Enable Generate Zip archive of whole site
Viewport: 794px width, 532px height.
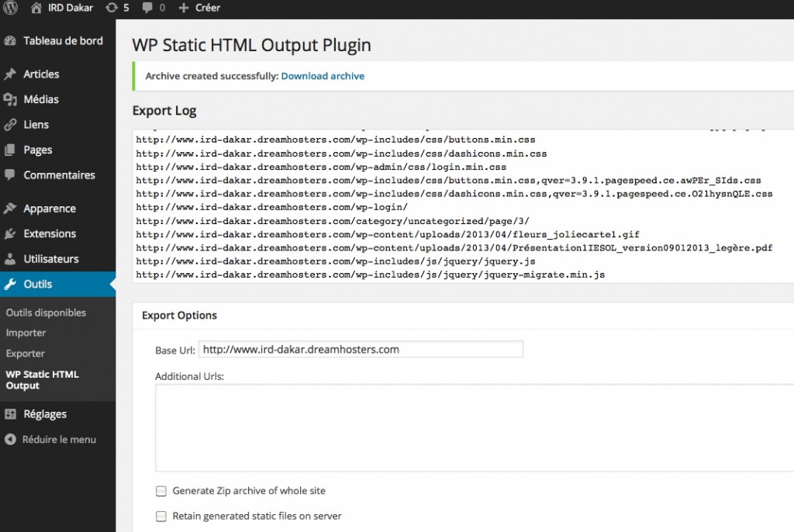(x=161, y=491)
